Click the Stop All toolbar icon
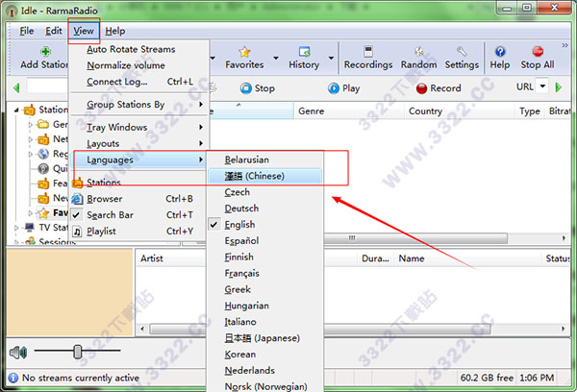The image size is (577, 392). coord(537,52)
